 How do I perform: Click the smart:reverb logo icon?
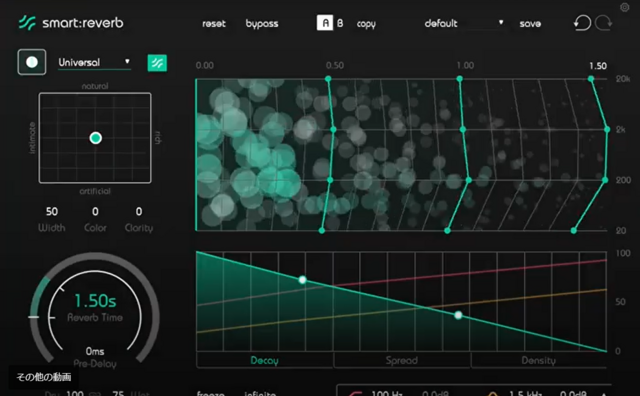tap(27, 23)
